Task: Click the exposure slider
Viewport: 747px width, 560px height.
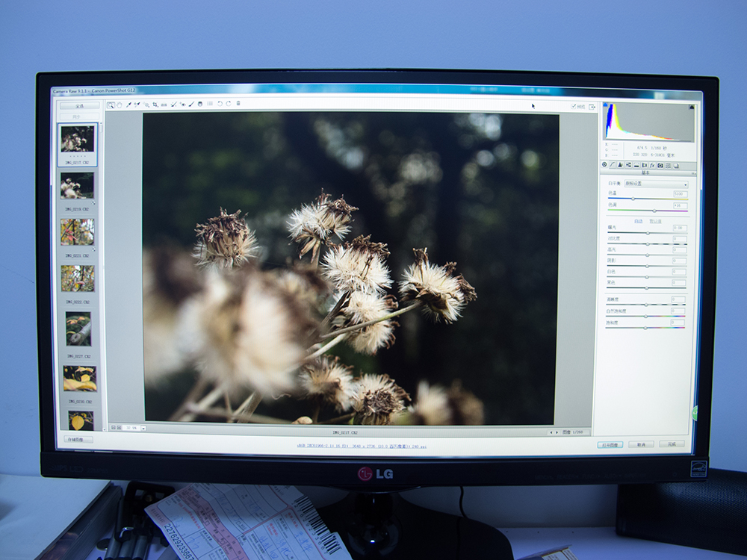Action: (646, 233)
